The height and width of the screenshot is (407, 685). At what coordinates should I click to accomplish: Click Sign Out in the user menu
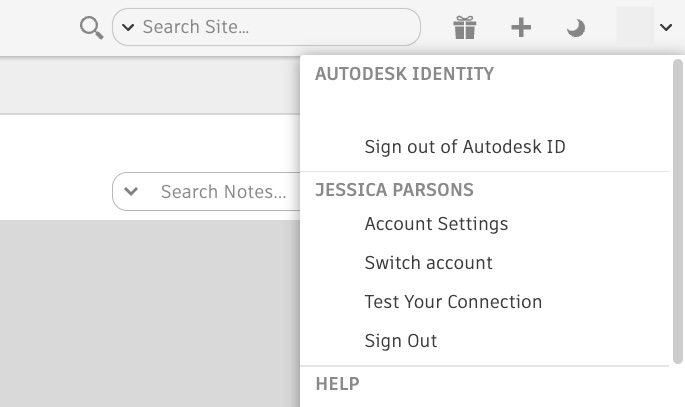401,341
